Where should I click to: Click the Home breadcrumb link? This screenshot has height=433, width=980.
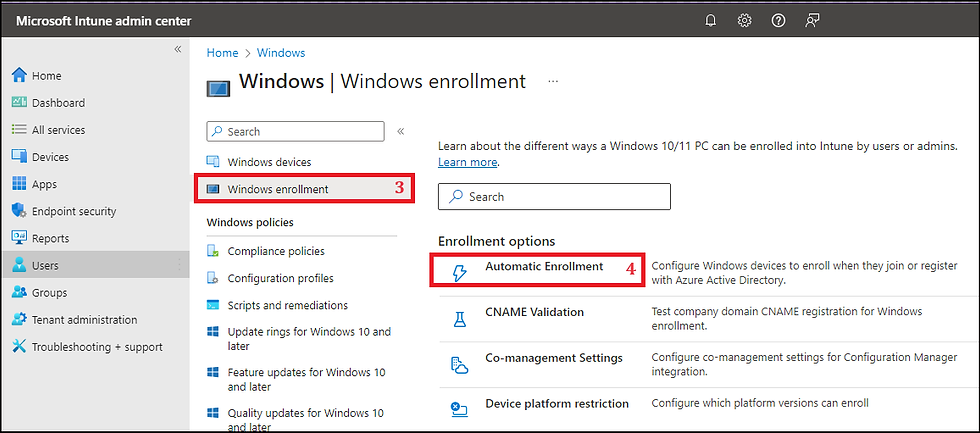coord(222,53)
